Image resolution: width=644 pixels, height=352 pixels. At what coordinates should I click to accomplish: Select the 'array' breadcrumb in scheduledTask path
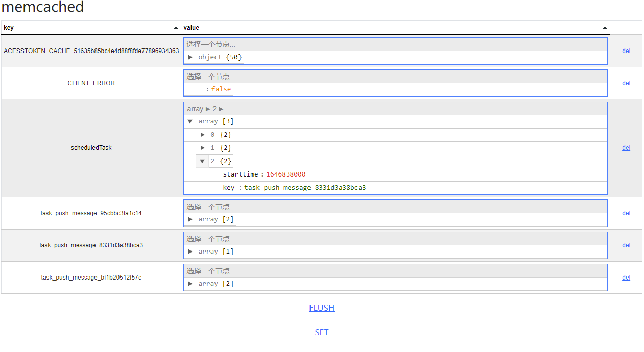(195, 109)
